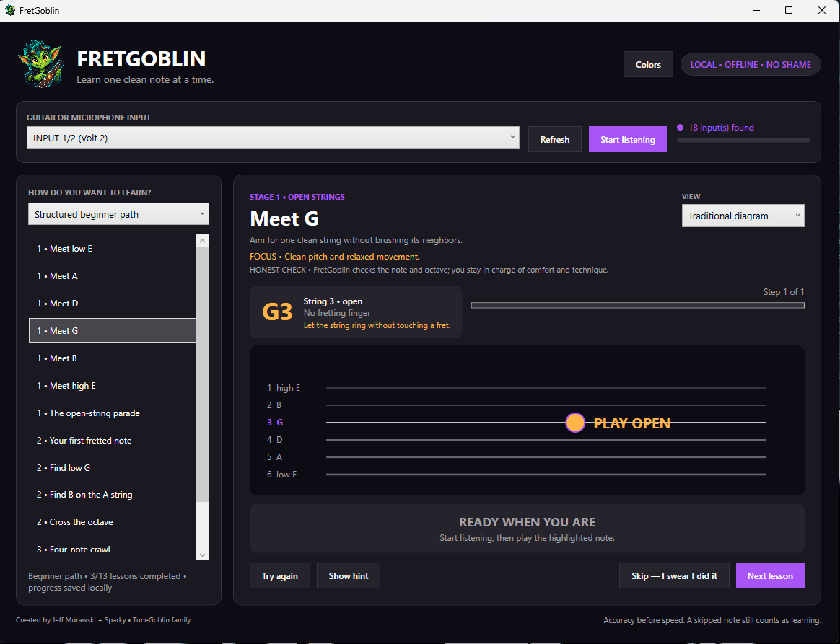Click the purple inputs-found status dot
Image resolution: width=840 pixels, height=644 pixels.
(x=680, y=128)
